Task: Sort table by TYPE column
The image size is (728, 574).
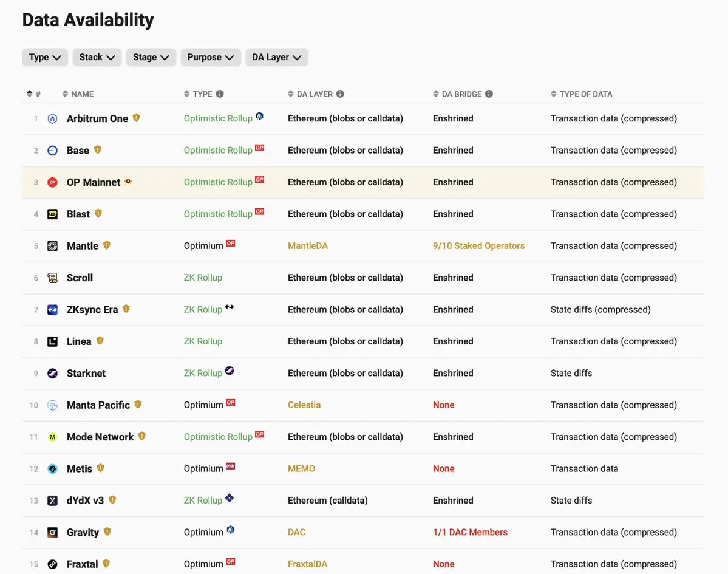Action: (x=199, y=94)
